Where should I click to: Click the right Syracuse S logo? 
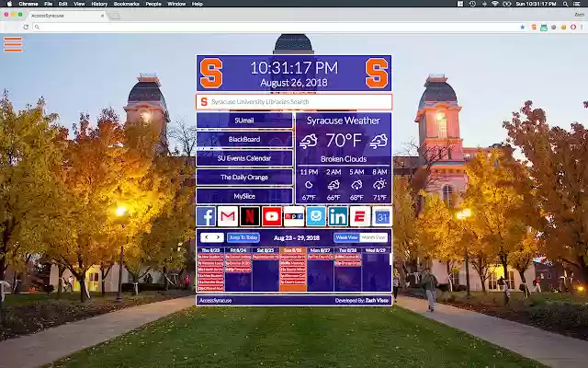(377, 74)
